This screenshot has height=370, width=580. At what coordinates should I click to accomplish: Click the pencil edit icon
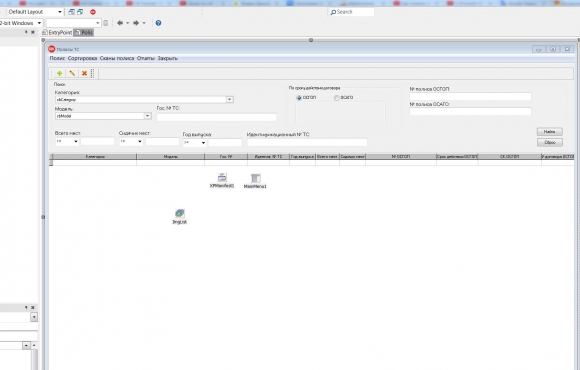pyautogui.click(x=72, y=73)
